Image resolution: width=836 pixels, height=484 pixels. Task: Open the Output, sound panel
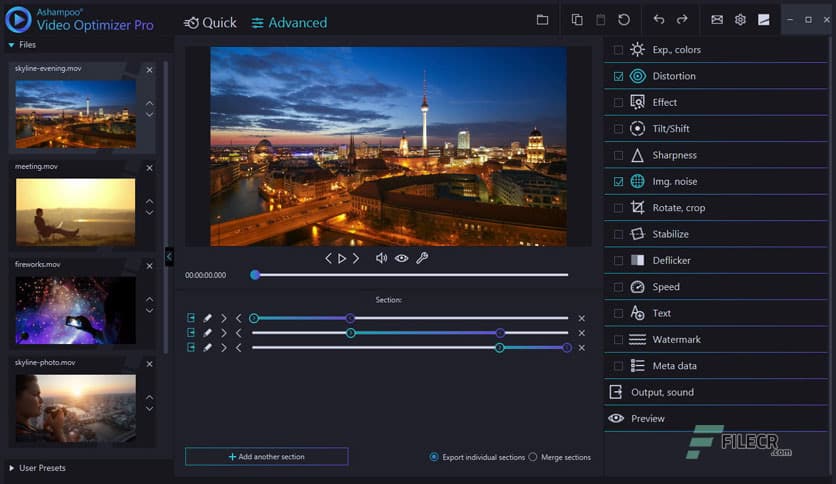point(716,392)
